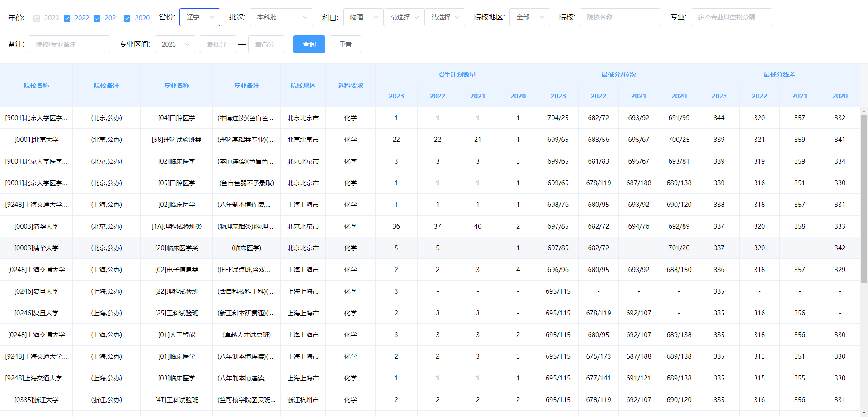Screen dimensions: 868x417
Task: Open the 院校地区 dropdown showing 全部
Action: point(529,17)
